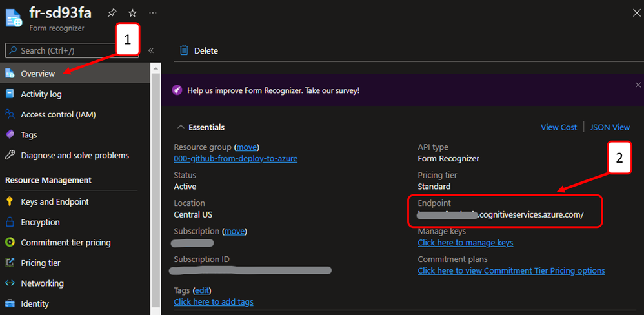Click the Central US location value
This screenshot has height=315, width=644.
click(x=193, y=214)
